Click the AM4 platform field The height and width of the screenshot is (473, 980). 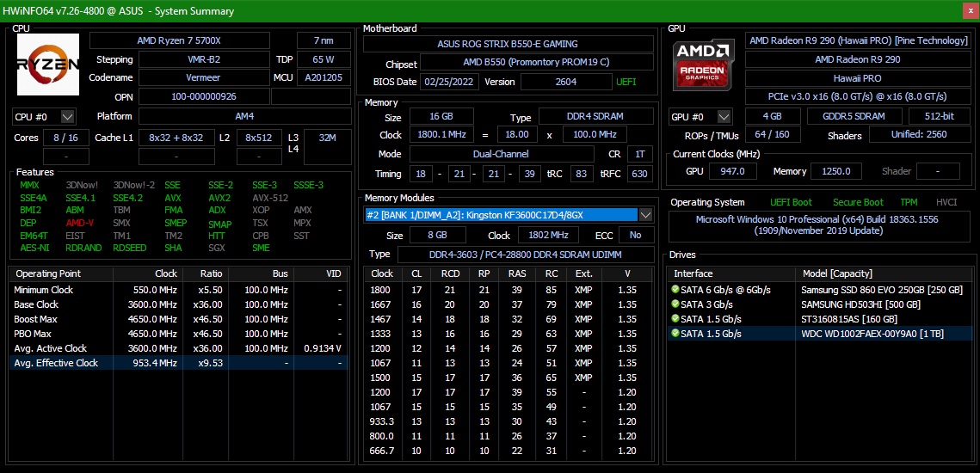244,117
